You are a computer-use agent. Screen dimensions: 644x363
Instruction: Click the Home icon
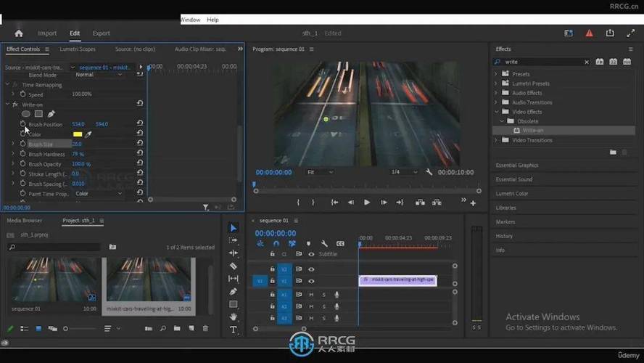(19, 33)
